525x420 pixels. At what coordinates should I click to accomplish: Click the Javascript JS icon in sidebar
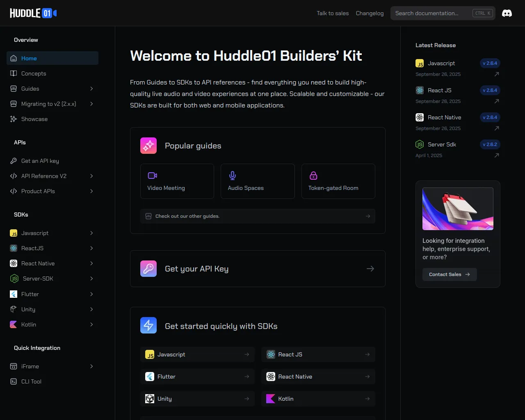point(14,233)
